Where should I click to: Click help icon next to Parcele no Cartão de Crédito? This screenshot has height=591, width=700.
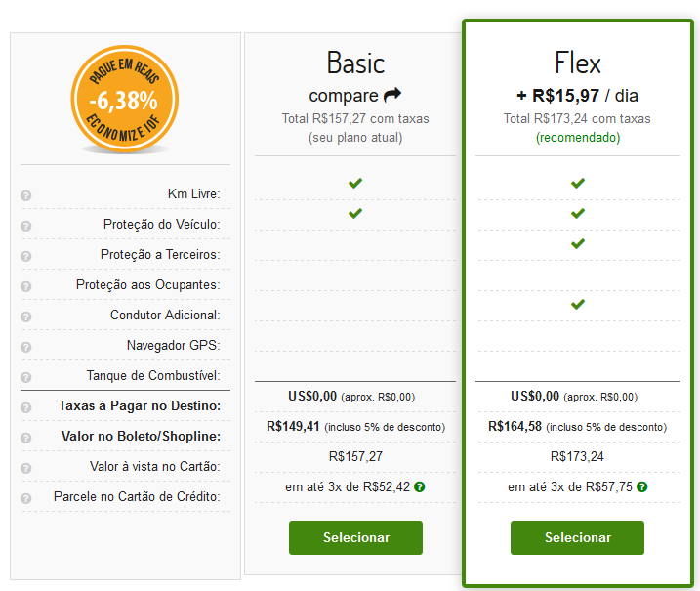click(x=26, y=498)
